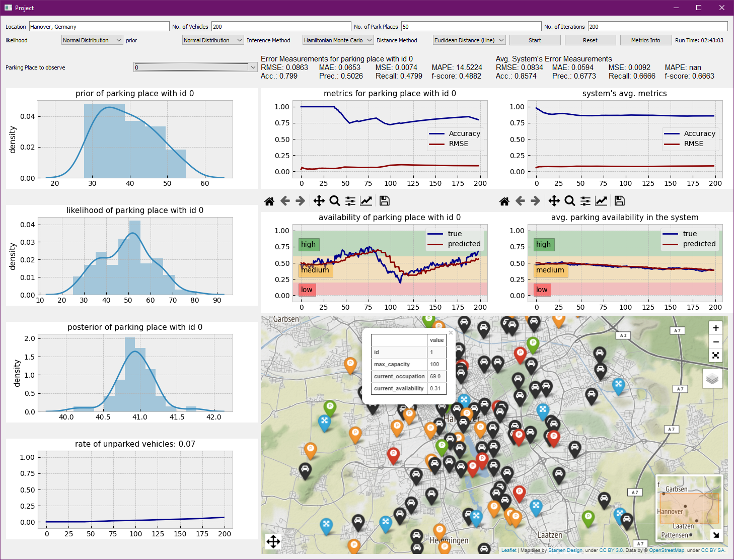
Task: Open the likelihood distribution dropdown
Action: 92,40
